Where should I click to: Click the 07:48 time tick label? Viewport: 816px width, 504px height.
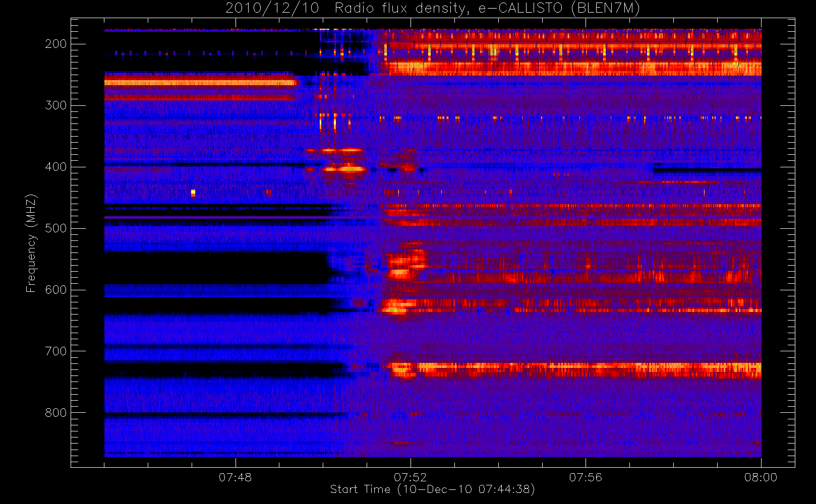(x=235, y=477)
